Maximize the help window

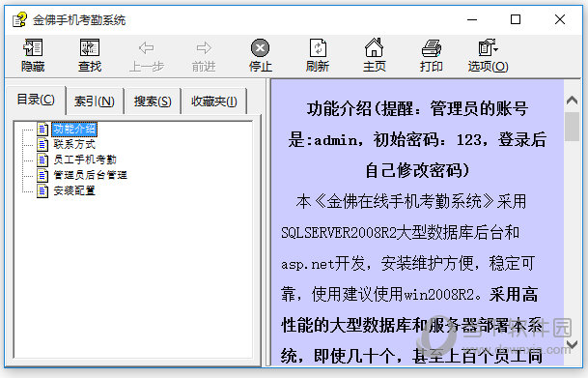pyautogui.click(x=516, y=19)
